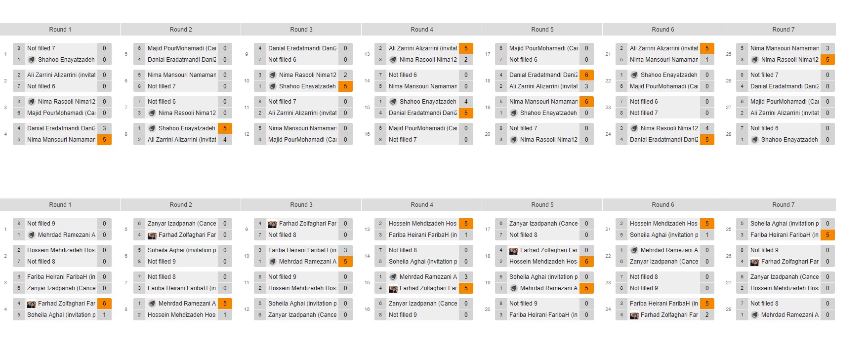Click Shahoo Enayatzadeh's avatar in upper bracket match 8

(x=152, y=128)
